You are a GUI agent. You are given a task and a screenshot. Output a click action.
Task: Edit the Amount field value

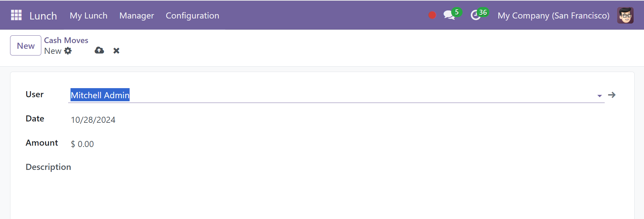click(x=82, y=144)
